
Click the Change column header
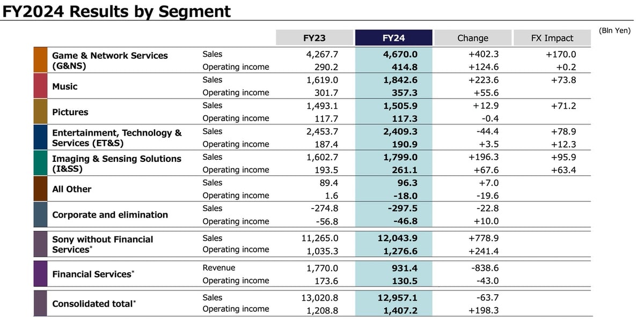[x=472, y=38]
